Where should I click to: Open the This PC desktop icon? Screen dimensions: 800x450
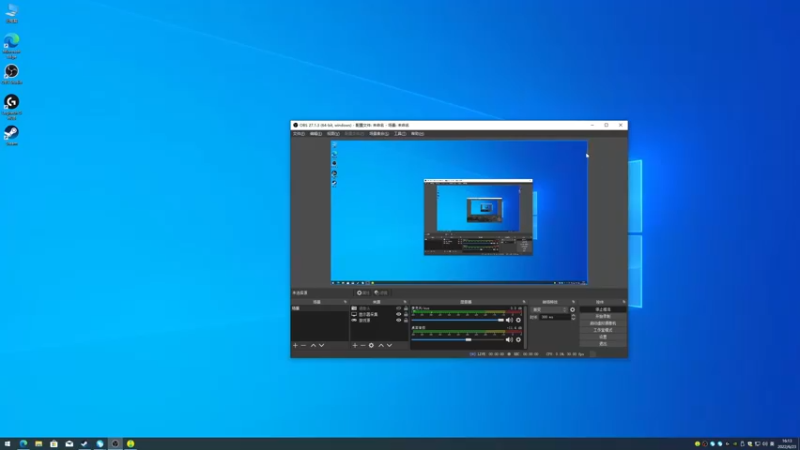12,13
